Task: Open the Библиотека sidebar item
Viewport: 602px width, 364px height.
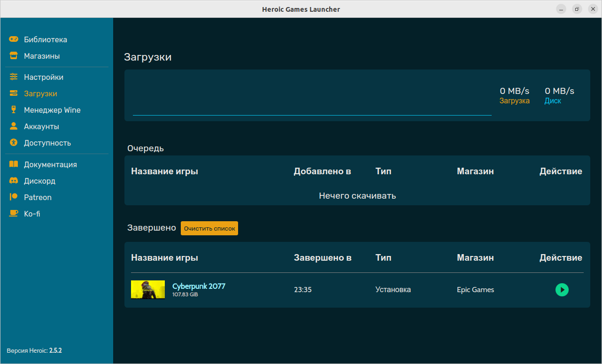Action: pyautogui.click(x=46, y=39)
